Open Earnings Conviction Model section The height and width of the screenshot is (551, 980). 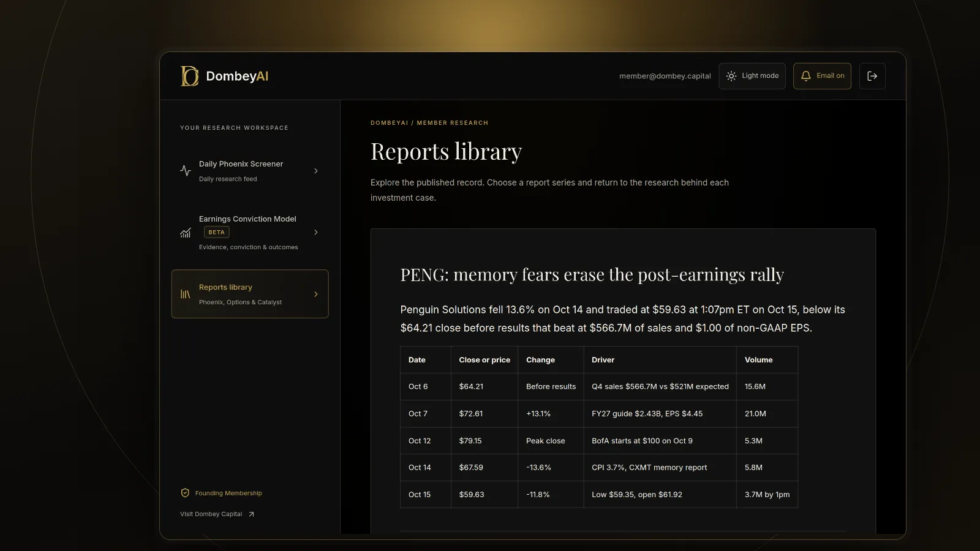click(x=250, y=233)
